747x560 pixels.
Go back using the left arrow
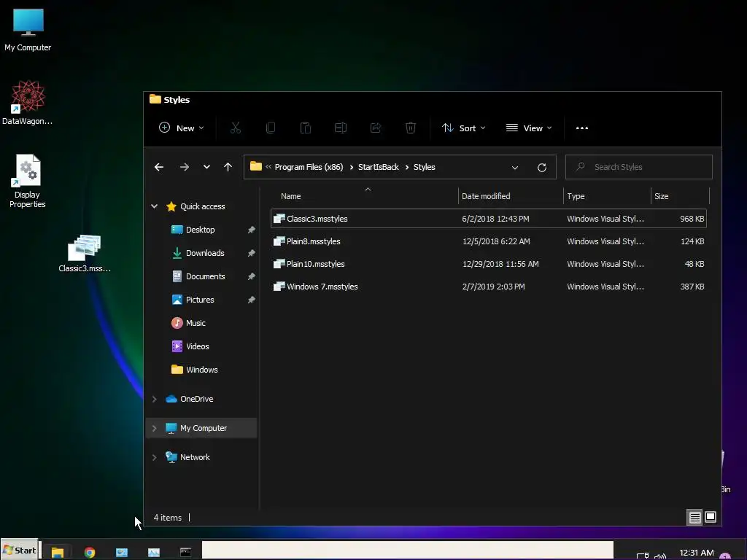[159, 167]
